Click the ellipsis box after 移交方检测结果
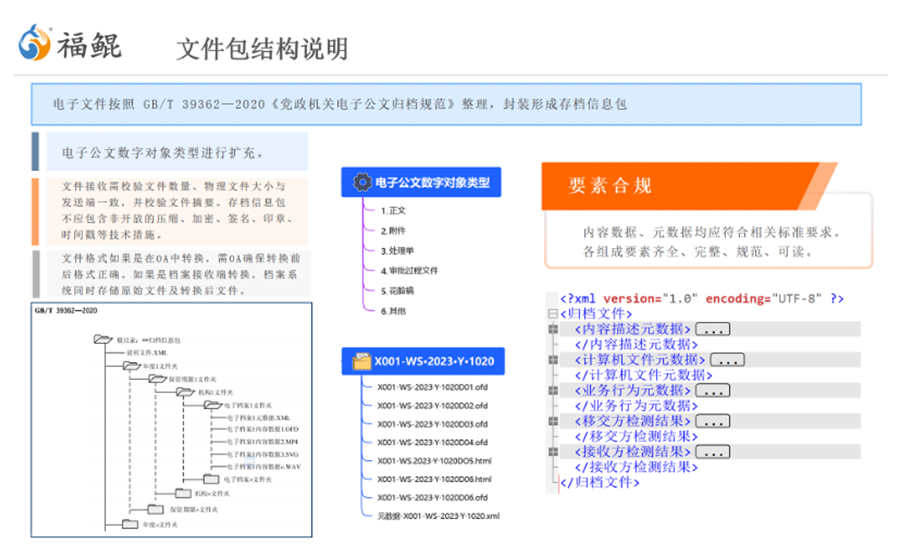The image size is (900, 558). coord(712,421)
